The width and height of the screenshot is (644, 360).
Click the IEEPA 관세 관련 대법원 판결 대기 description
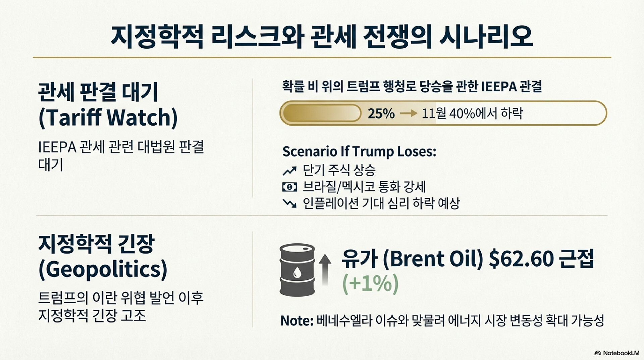121,156
